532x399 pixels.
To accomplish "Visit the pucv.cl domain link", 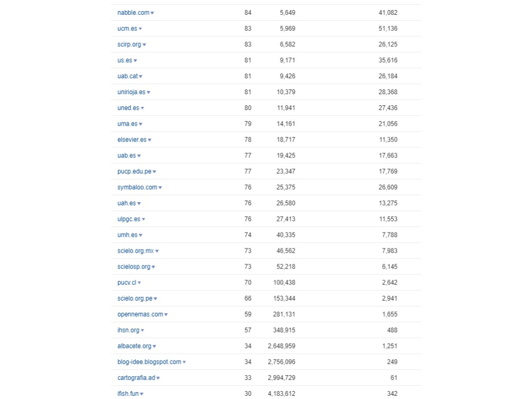I will coord(127,282).
